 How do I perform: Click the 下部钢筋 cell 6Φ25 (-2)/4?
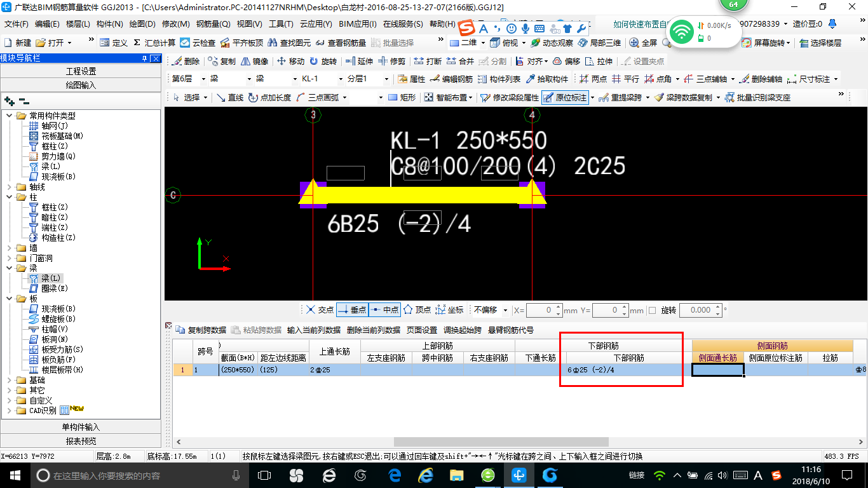point(629,370)
